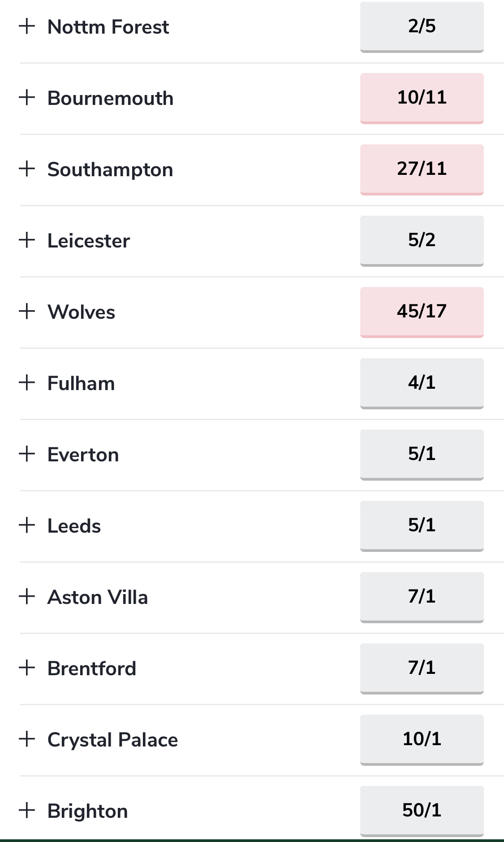504x842 pixels.
Task: Expand Southampton using its plus icon
Action: 27,169
